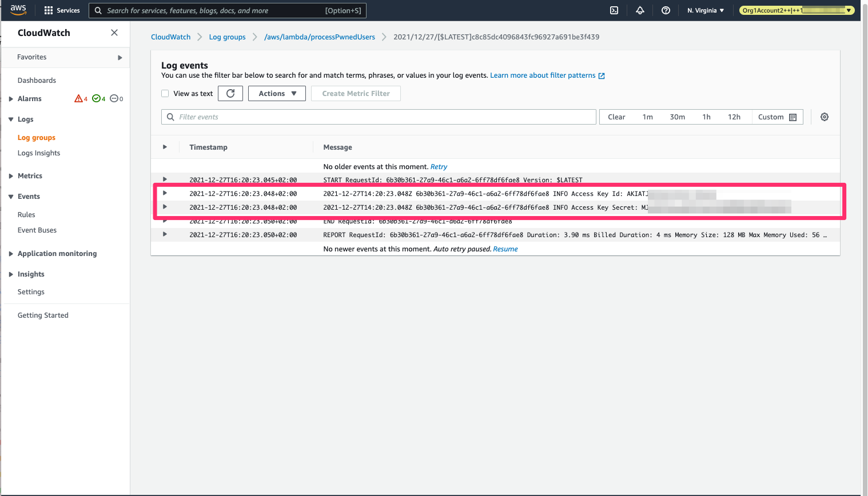Expand the Access Key Id log row

point(165,193)
